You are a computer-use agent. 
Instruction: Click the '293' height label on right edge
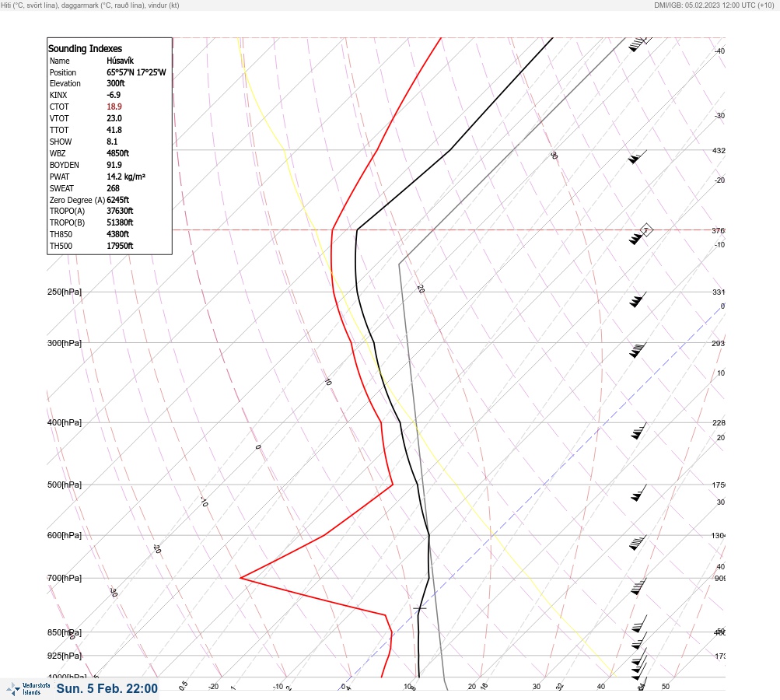pos(719,343)
